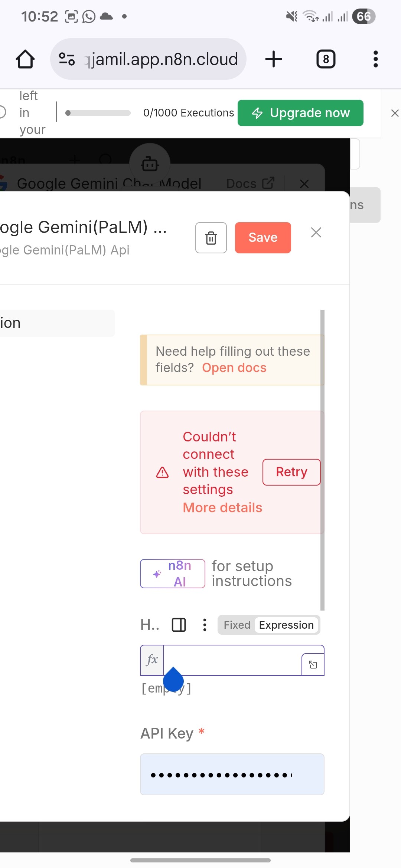Viewport: 401px width, 868px height.
Task: Switch Host field to Fixed mode
Action: click(237, 625)
